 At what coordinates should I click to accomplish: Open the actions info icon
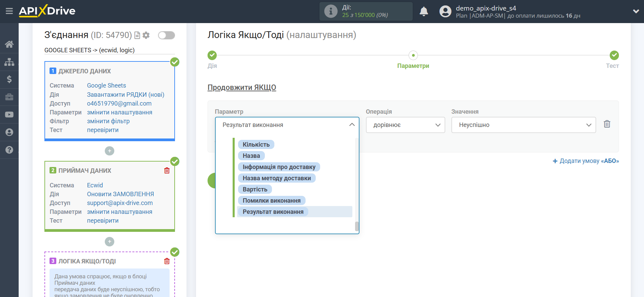tap(331, 11)
